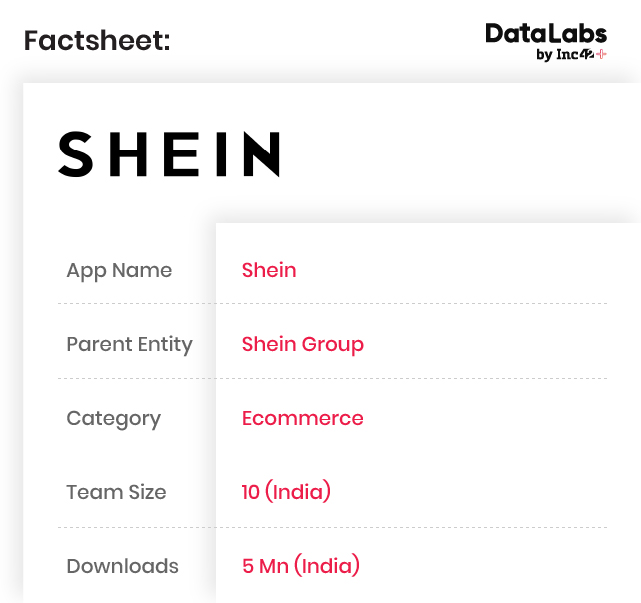Screen dimensions: 641x603
Task: Select the 10 (India) team size value
Action: [x=286, y=492]
